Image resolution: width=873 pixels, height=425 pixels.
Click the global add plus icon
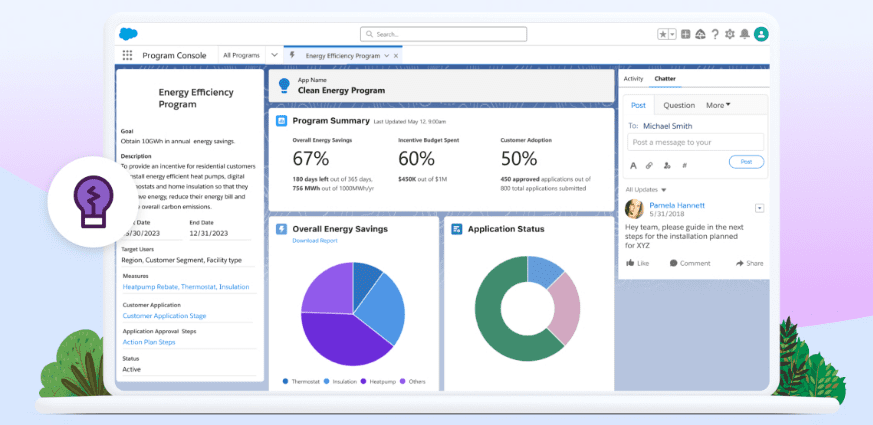point(685,34)
